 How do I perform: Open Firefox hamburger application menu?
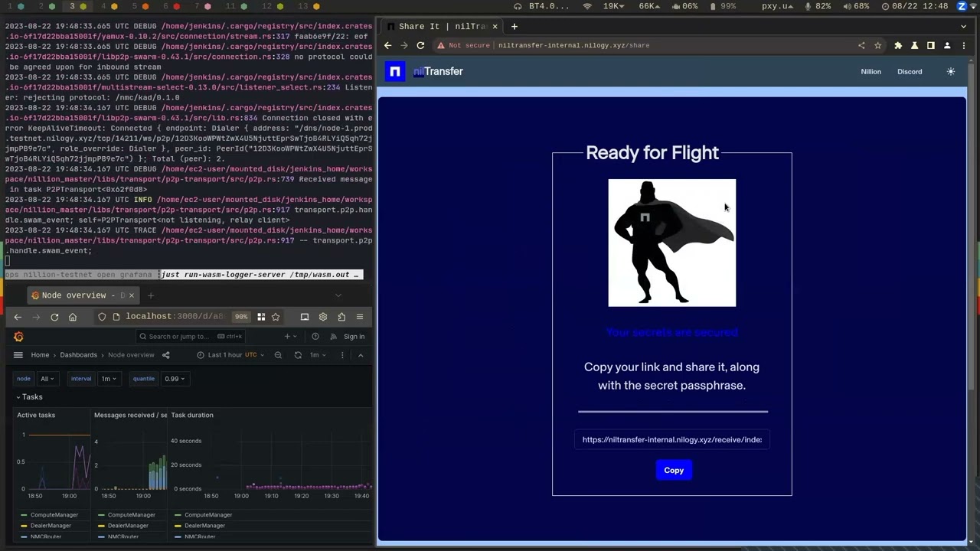[360, 317]
